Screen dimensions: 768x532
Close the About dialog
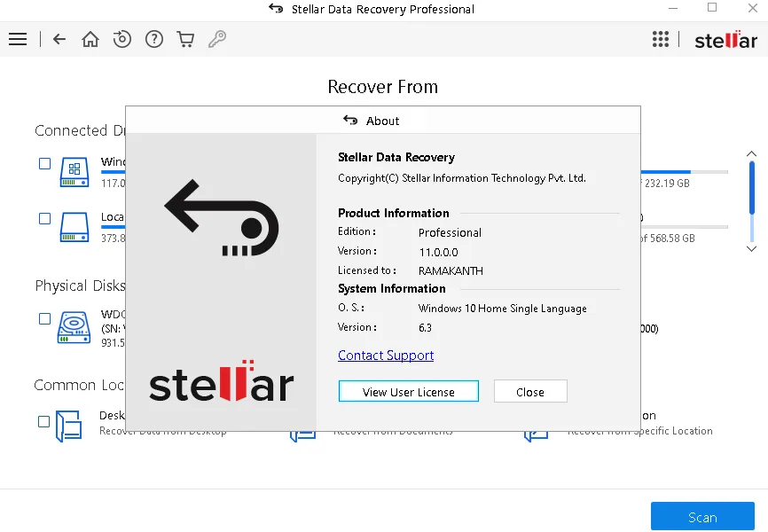coord(529,392)
